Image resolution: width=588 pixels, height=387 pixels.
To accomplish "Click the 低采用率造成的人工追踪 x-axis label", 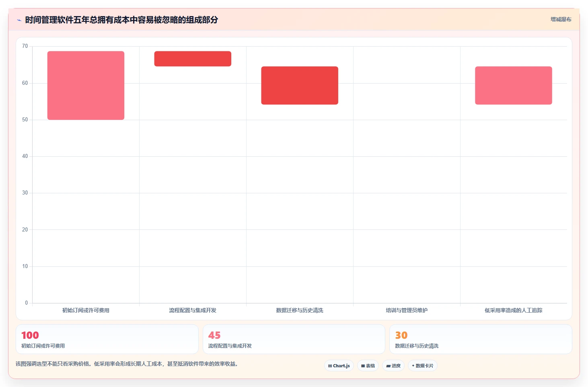I will tap(514, 310).
